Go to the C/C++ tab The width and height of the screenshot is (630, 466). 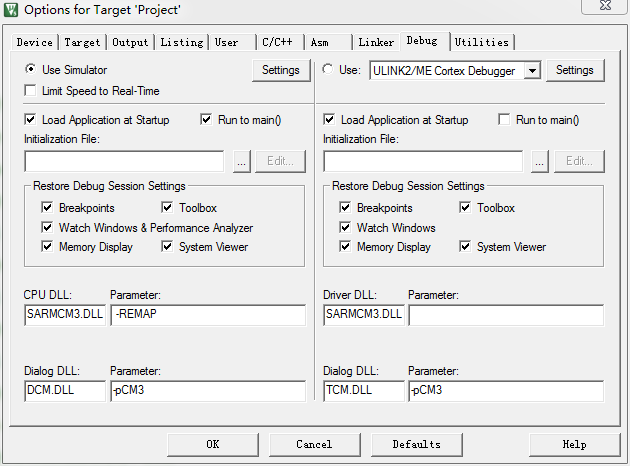[280, 42]
